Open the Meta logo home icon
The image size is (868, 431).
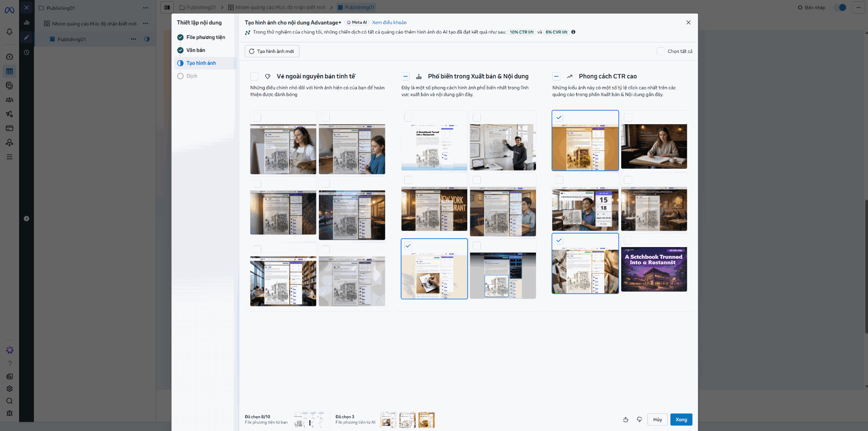[x=9, y=10]
